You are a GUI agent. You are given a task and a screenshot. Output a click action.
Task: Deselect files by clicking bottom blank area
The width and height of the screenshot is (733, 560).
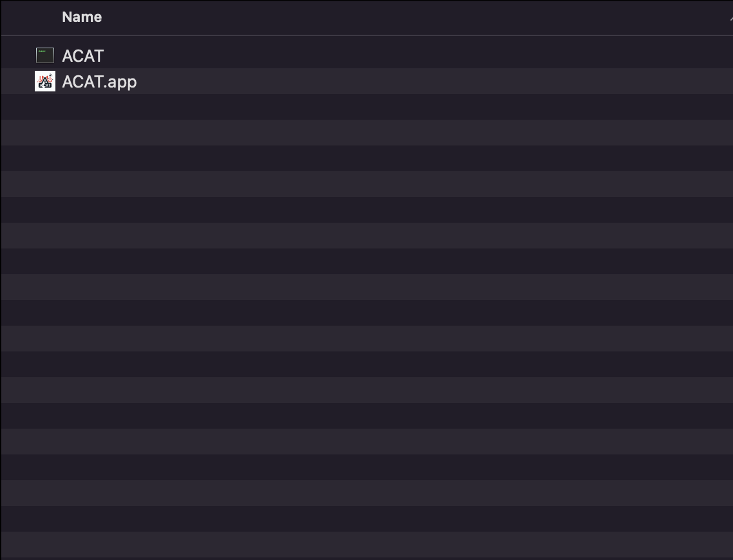pyautogui.click(x=367, y=545)
